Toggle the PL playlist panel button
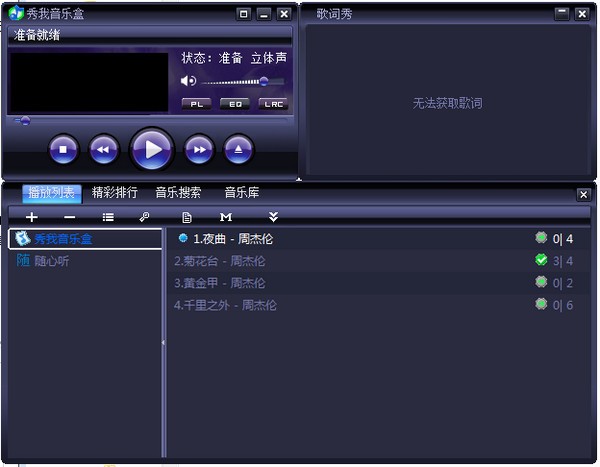The width and height of the screenshot is (600, 467). pos(196,104)
